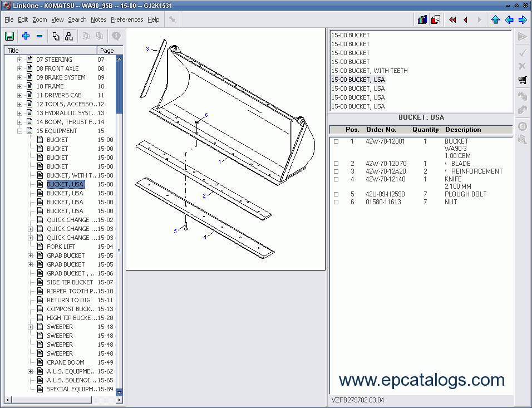Viewport: 532px width, 408px height.
Task: Expand the 08 FRONT AXLE node
Action: click(19, 68)
